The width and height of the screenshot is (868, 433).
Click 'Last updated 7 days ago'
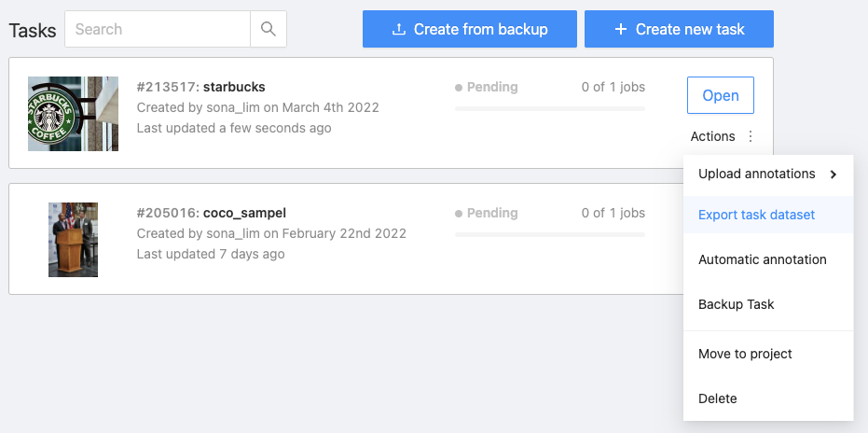click(211, 254)
